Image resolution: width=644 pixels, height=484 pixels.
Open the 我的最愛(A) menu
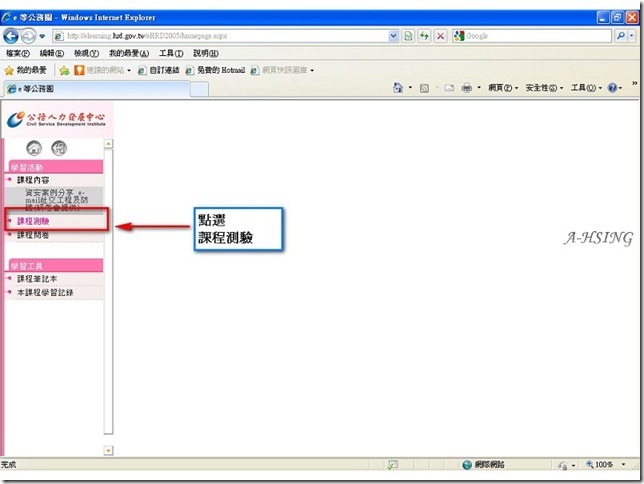tap(129, 53)
